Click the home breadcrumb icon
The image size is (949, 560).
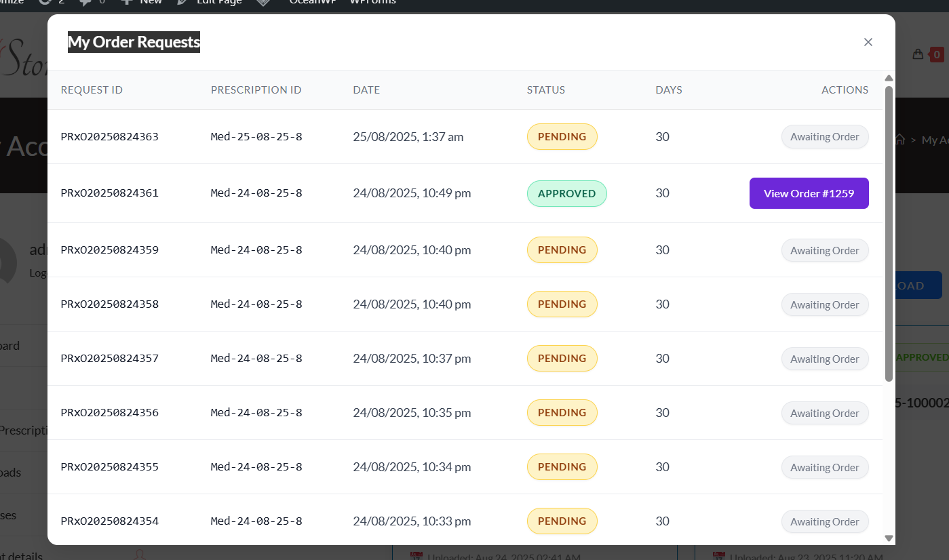pyautogui.click(x=900, y=140)
